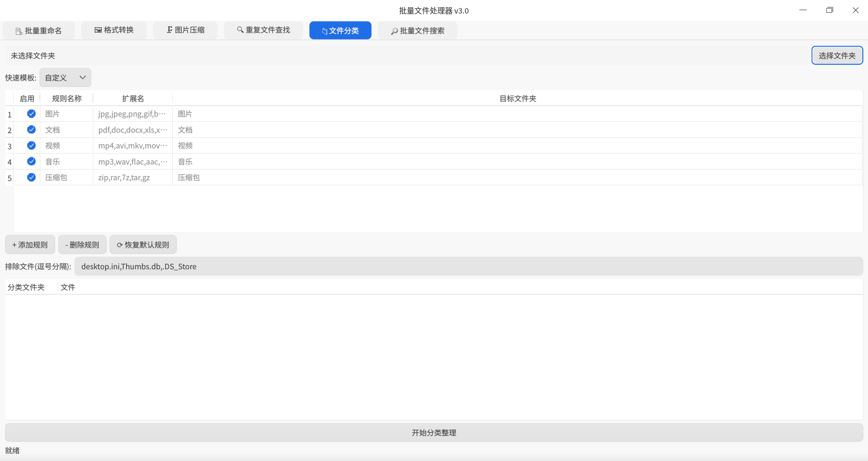This screenshot has width=868, height=461.
Task: Select the zip,rar,7z,tar,gz extension cell
Action: 133,177
